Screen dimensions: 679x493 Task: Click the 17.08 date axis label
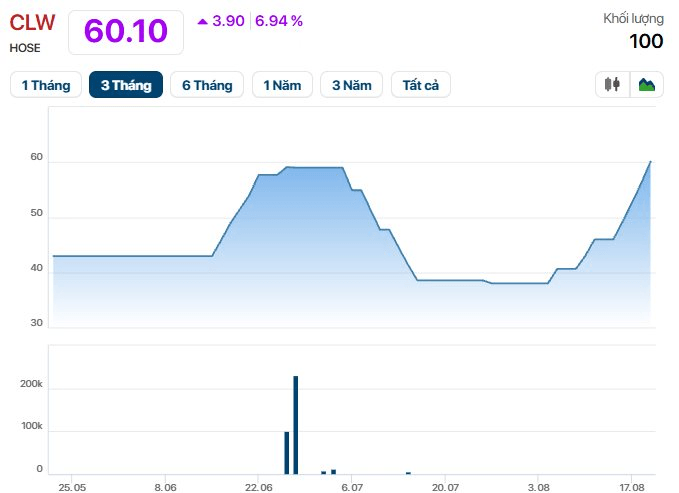[x=631, y=487]
